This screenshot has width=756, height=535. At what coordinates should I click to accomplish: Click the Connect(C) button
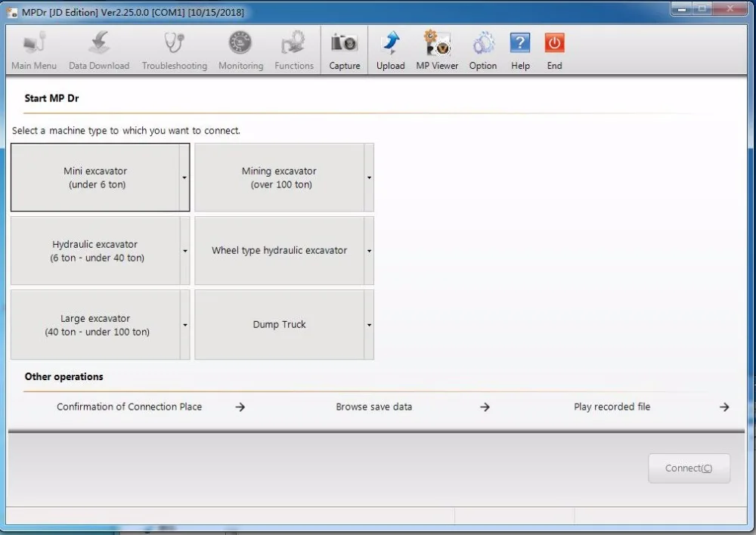tap(689, 468)
